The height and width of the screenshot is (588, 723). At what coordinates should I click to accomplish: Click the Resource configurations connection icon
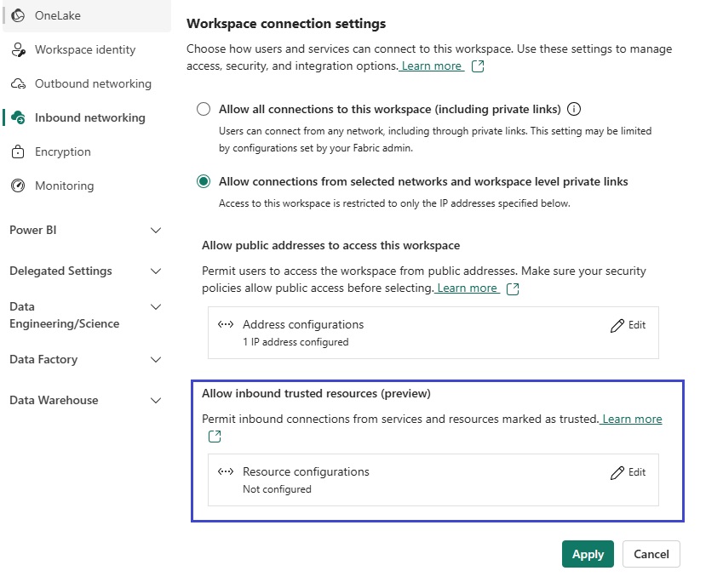click(227, 471)
